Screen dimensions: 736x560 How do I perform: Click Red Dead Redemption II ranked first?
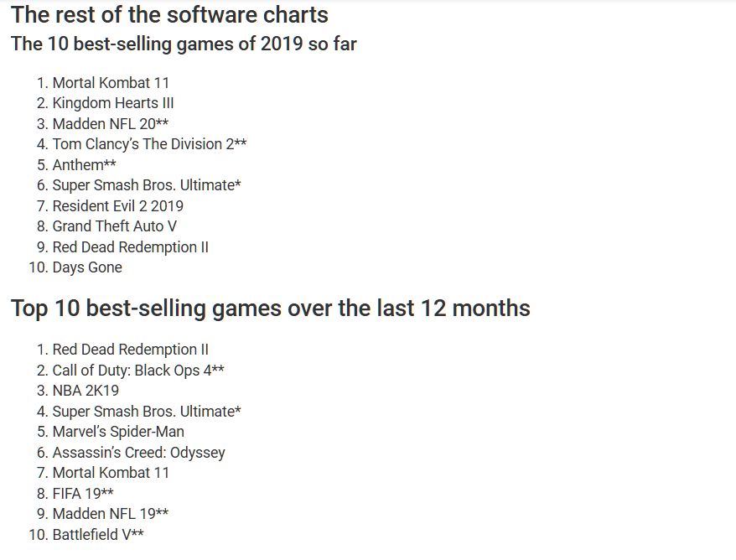pyautogui.click(x=131, y=350)
